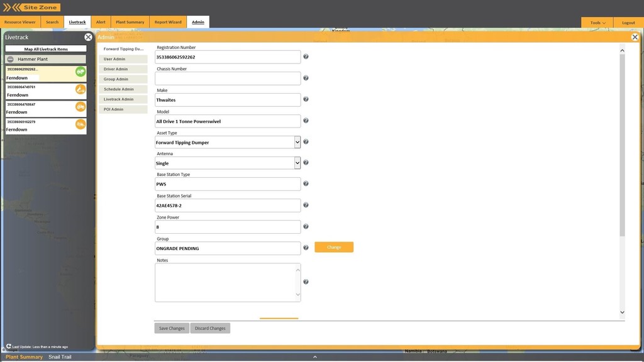
Task: Click the orange vehicle icon for 353386065162279
Action: click(80, 124)
